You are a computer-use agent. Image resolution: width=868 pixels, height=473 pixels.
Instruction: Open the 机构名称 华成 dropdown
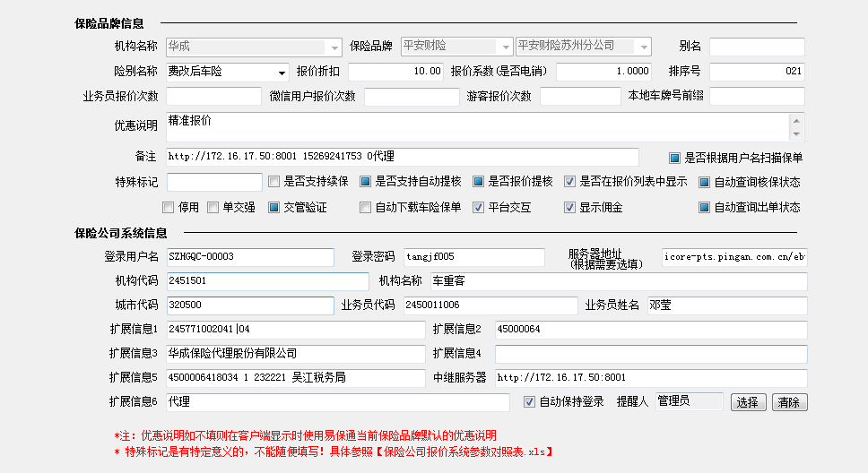[334, 47]
